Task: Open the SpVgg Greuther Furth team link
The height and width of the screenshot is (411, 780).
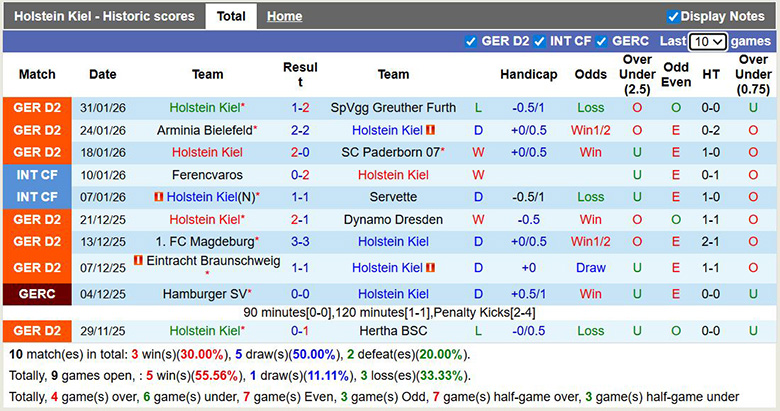Action: pyautogui.click(x=393, y=108)
